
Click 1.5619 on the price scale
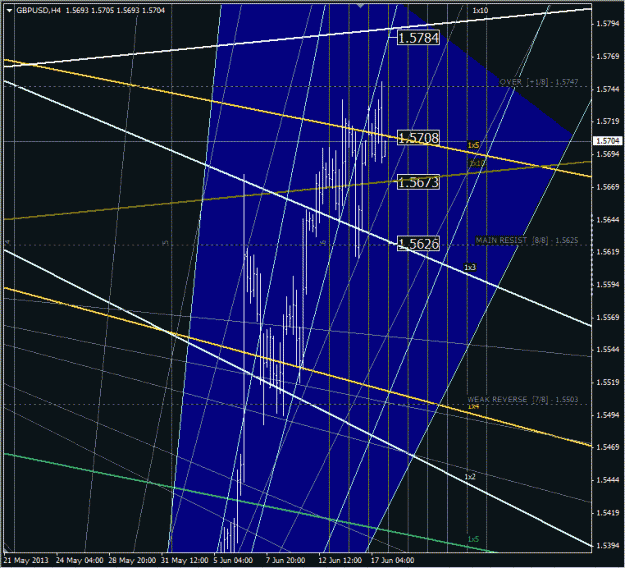pyautogui.click(x=608, y=252)
